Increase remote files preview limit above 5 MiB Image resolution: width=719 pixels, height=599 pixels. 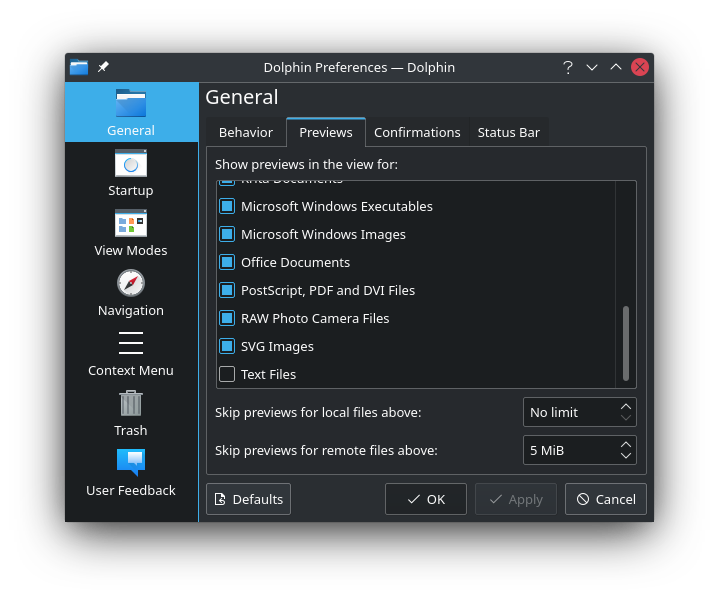coord(626,444)
